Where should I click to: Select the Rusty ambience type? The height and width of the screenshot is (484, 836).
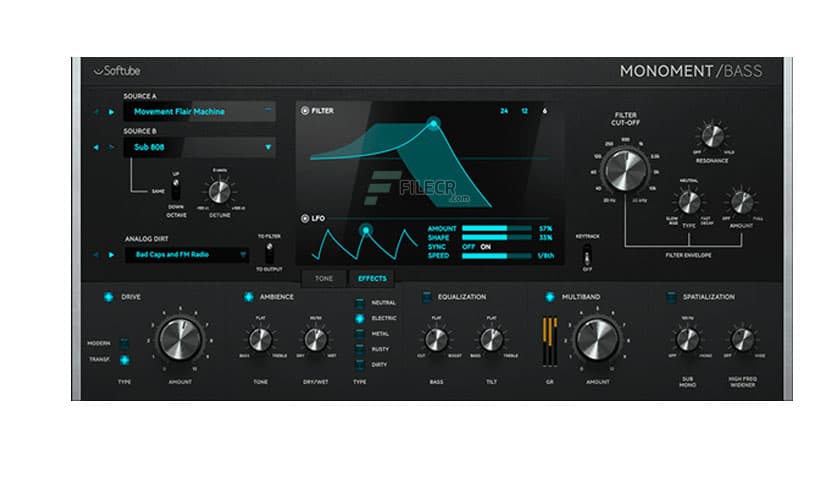pyautogui.click(x=360, y=349)
